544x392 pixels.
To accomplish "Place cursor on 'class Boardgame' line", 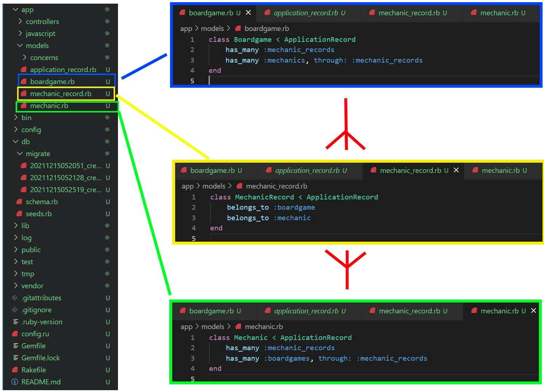I will click(x=282, y=39).
